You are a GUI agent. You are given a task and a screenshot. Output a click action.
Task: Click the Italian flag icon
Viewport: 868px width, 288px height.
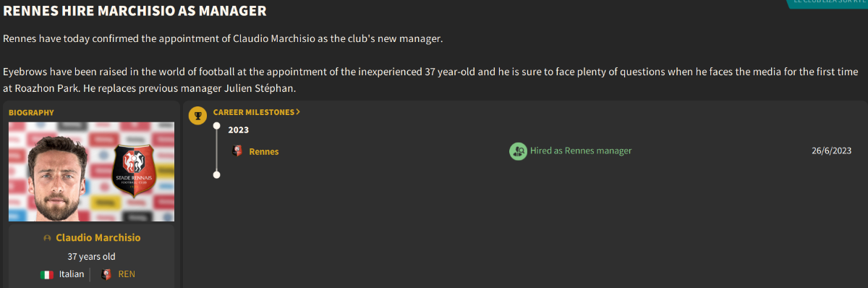pyautogui.click(x=47, y=274)
